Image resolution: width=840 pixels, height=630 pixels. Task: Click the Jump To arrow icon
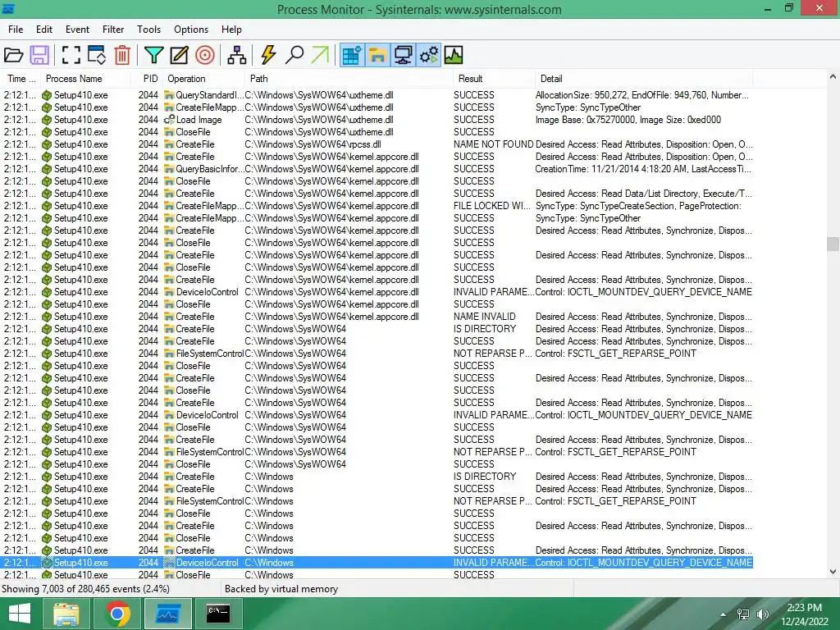(x=321, y=55)
